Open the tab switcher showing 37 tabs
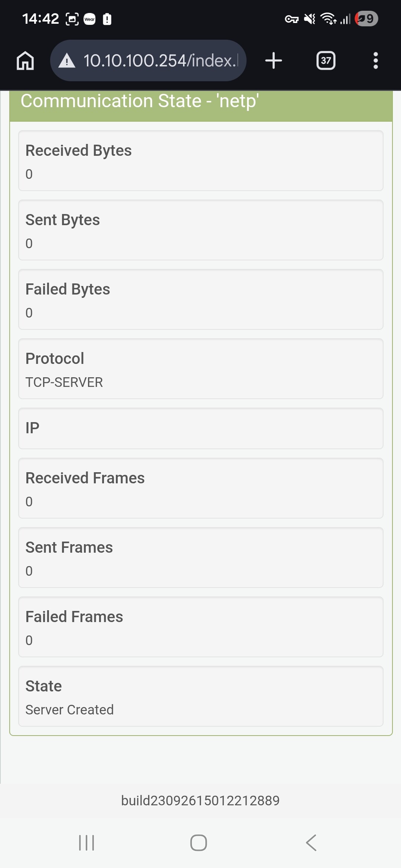Viewport: 401px width, 868px height. pos(326,60)
